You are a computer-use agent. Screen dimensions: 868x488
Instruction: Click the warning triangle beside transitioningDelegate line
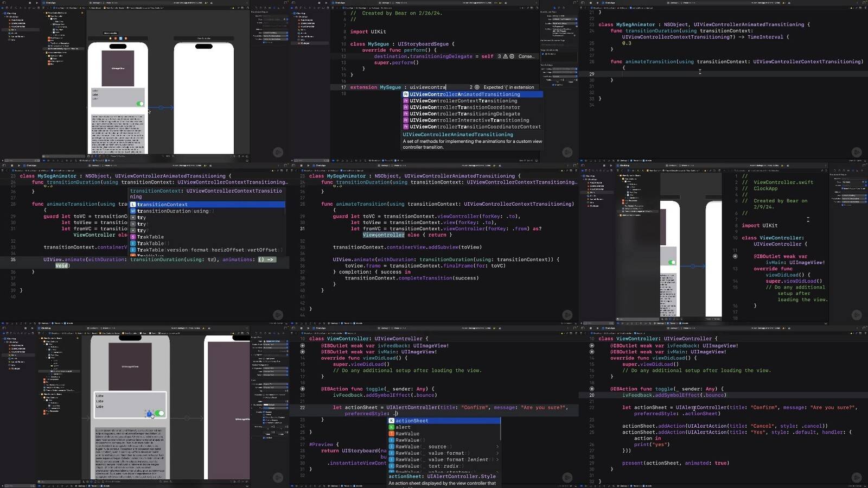click(x=506, y=56)
